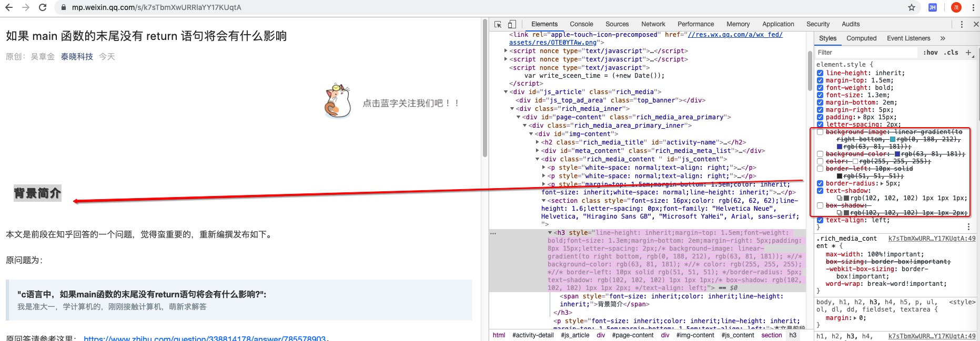Open the Application tab
980x341 pixels.
(778, 24)
